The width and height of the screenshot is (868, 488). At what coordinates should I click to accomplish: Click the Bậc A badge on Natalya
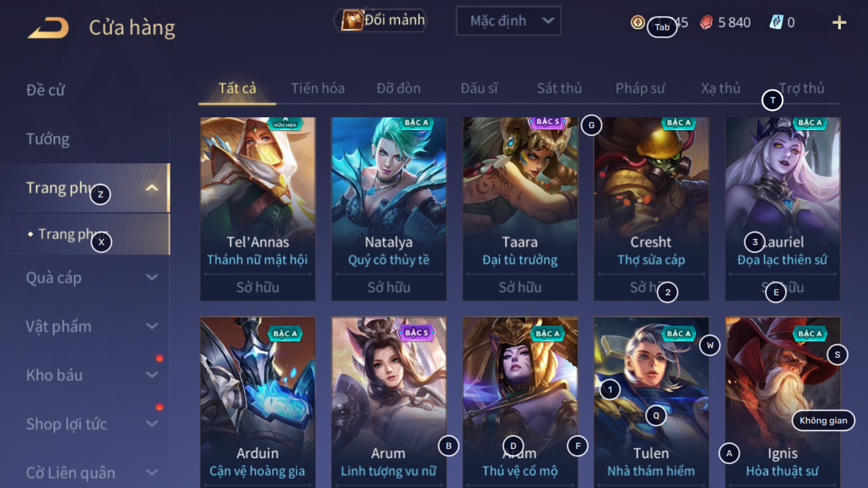tap(416, 123)
